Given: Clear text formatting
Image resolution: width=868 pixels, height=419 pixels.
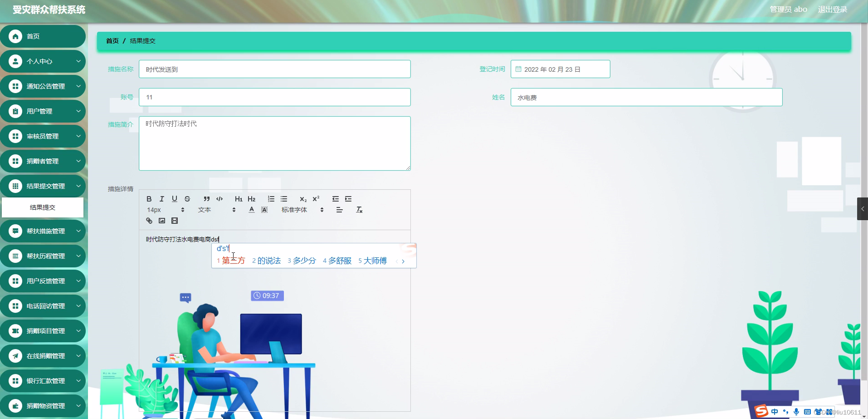Looking at the screenshot, I should 359,210.
